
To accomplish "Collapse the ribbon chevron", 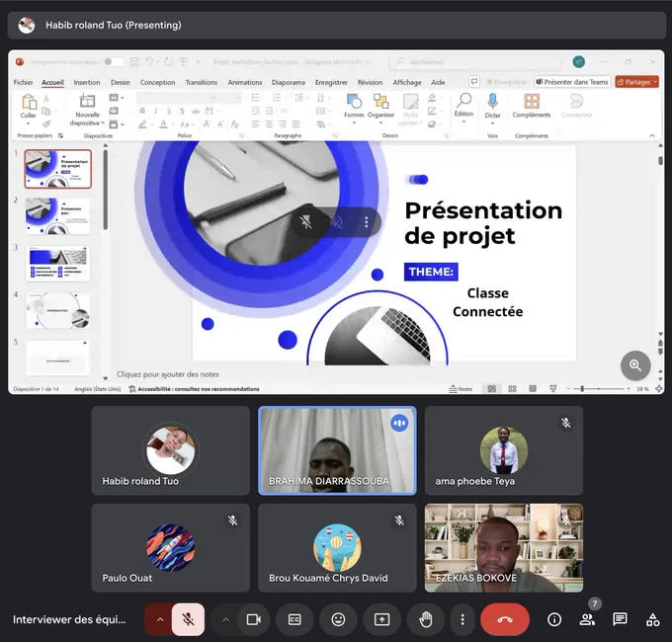I will pyautogui.click(x=652, y=135).
